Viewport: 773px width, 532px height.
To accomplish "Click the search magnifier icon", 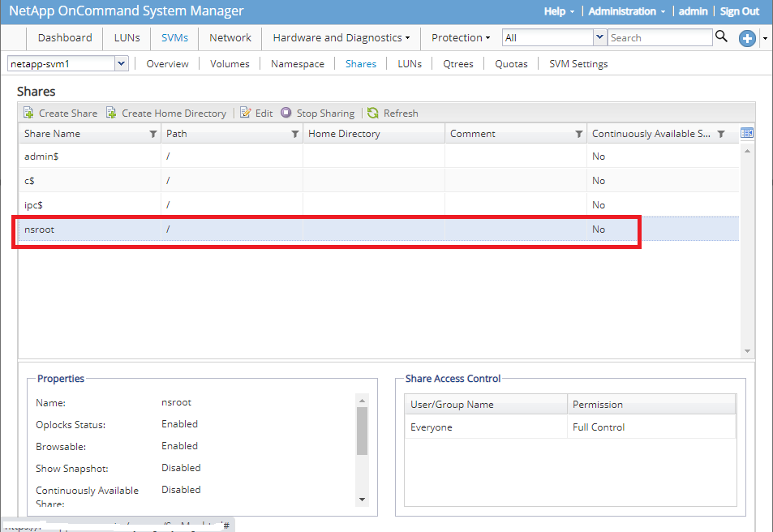I will point(721,36).
